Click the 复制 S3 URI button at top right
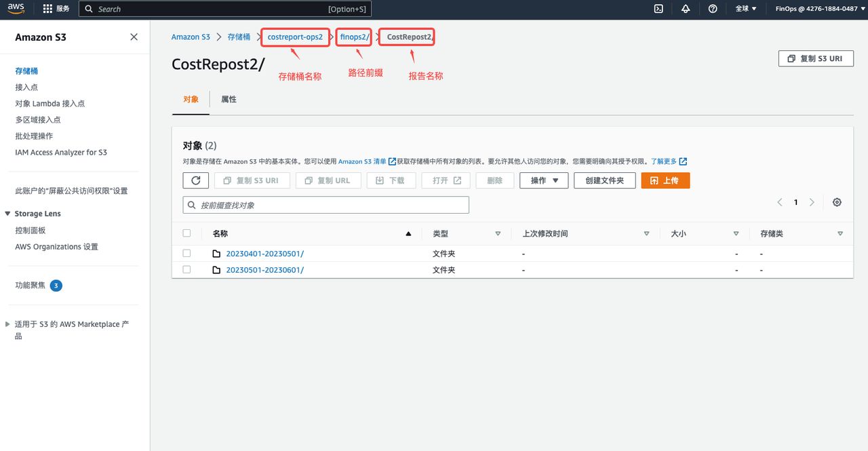 point(816,58)
